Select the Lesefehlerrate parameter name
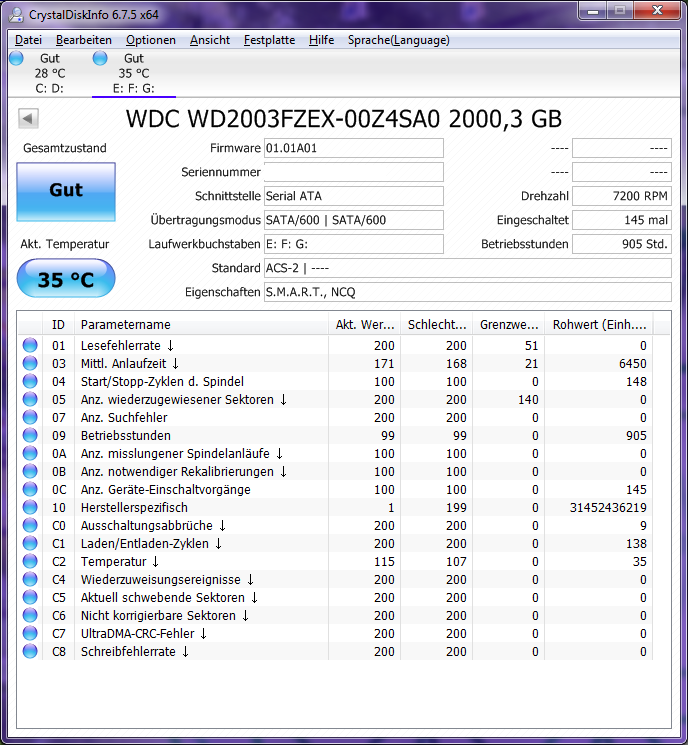 click(x=127, y=345)
